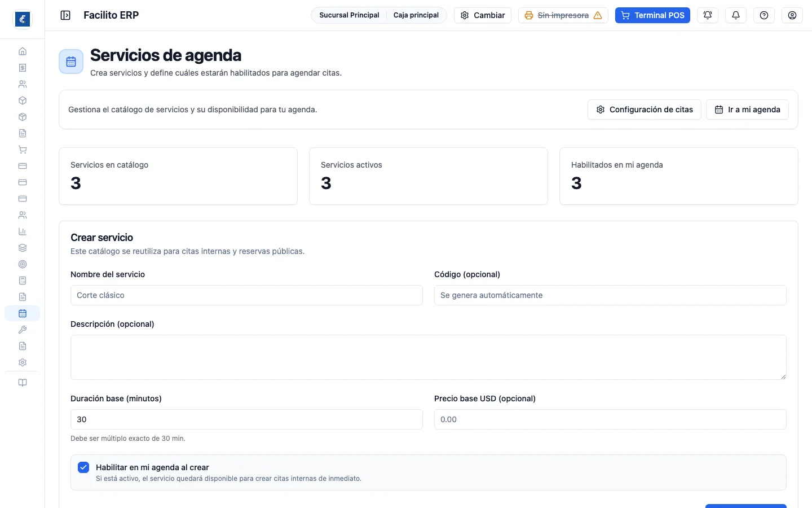Click the Debe ser múltiplo exacto hint

click(x=128, y=439)
